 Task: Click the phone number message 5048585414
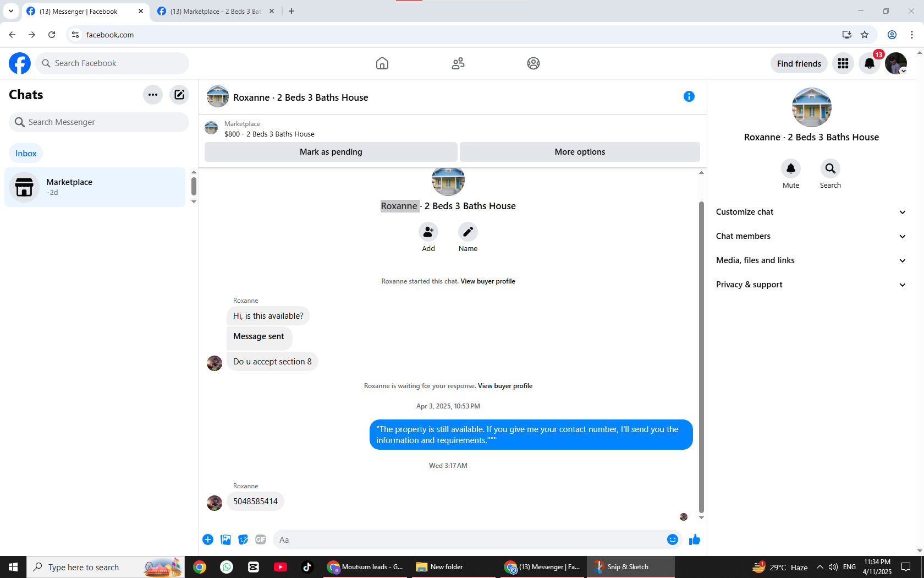(x=255, y=501)
